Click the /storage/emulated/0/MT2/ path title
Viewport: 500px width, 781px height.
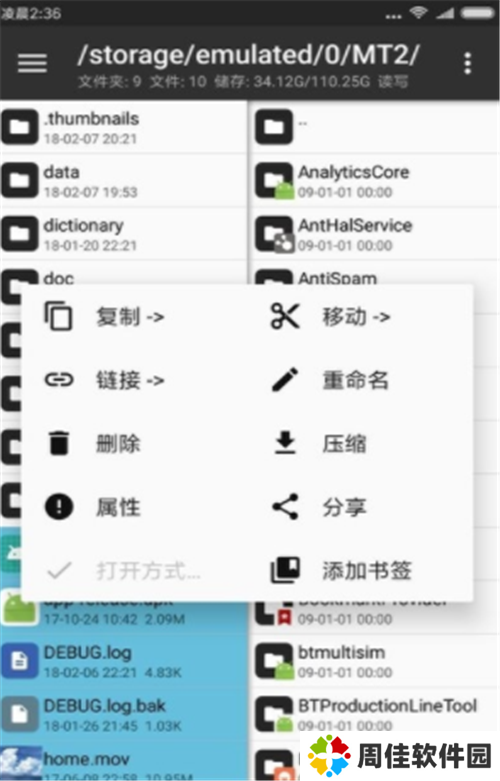[x=248, y=55]
